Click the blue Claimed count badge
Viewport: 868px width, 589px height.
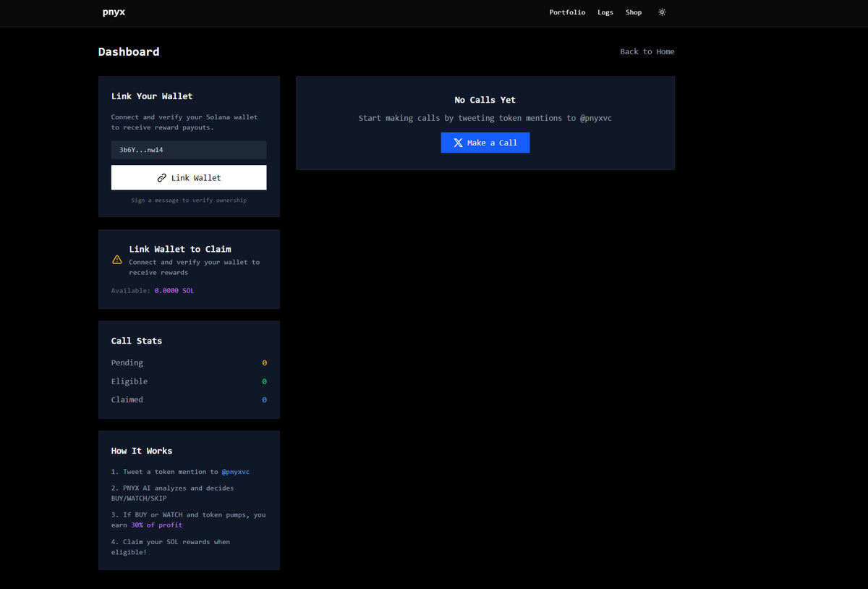[x=264, y=399]
